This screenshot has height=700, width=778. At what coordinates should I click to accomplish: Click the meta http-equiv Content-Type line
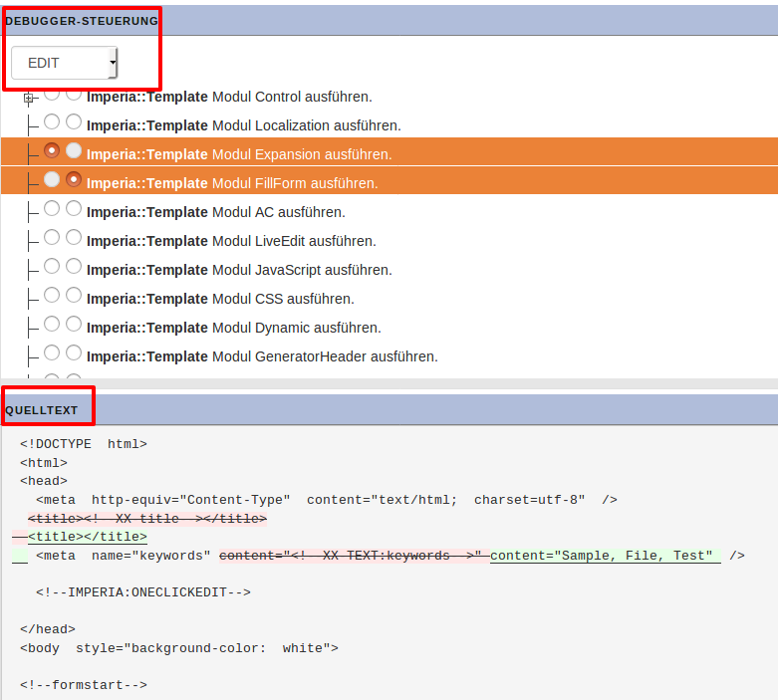(x=327, y=500)
